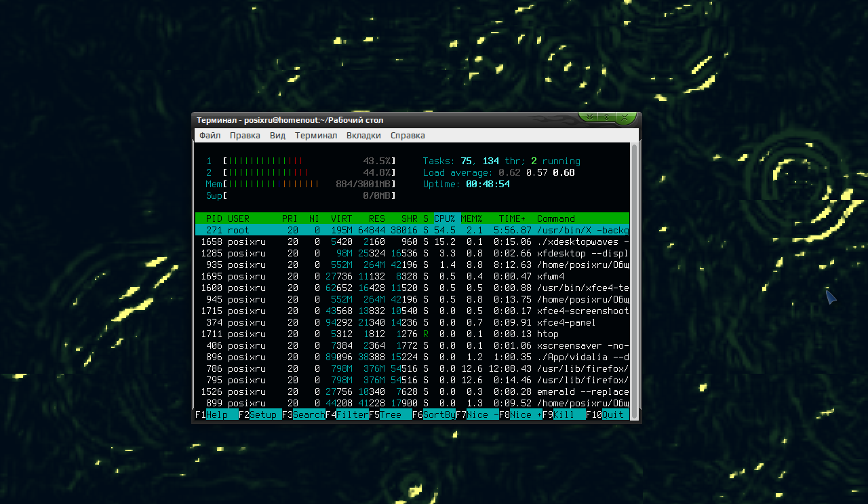Image resolution: width=868 pixels, height=504 pixels.
Task: Select the xscreensaver process row
Action: [412, 345]
